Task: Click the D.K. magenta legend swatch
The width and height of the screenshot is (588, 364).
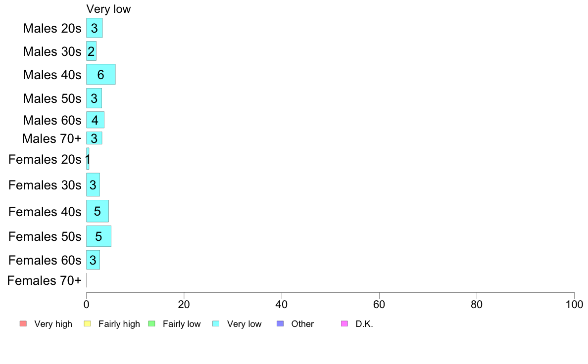Action: (344, 323)
